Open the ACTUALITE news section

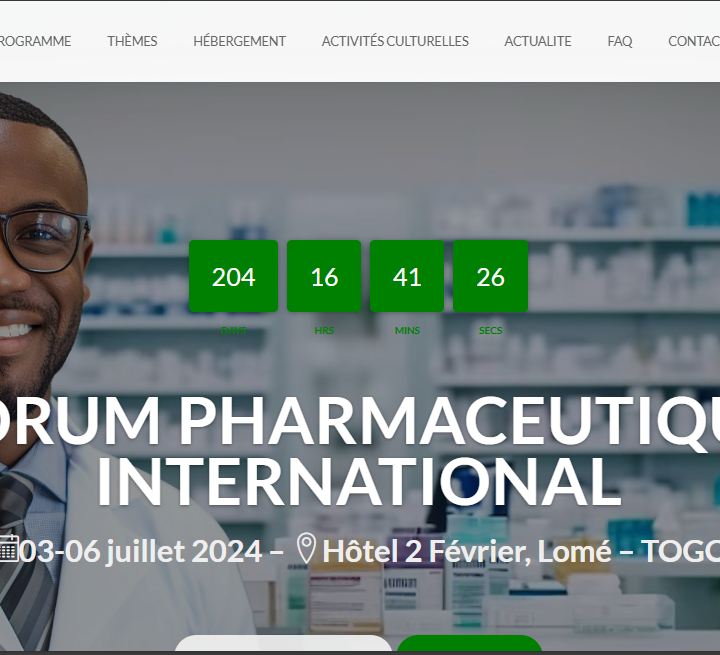click(x=538, y=41)
